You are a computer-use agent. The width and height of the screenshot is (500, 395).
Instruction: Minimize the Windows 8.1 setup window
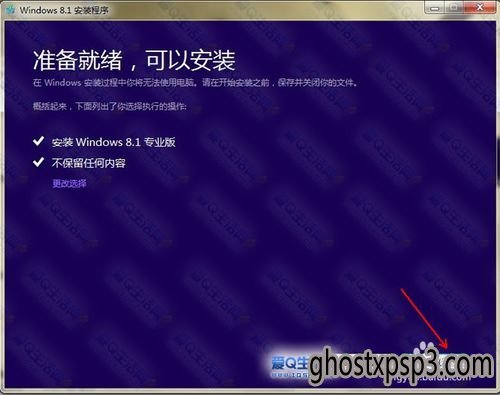point(435,8)
